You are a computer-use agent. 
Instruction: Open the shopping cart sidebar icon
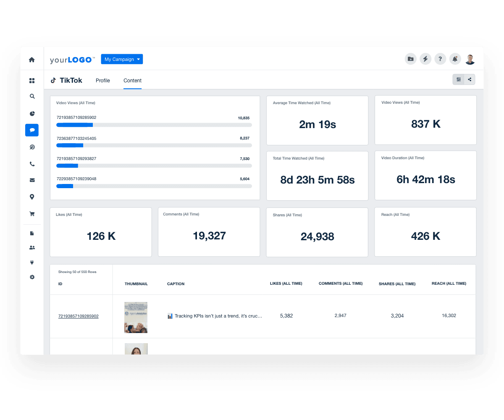point(32,214)
